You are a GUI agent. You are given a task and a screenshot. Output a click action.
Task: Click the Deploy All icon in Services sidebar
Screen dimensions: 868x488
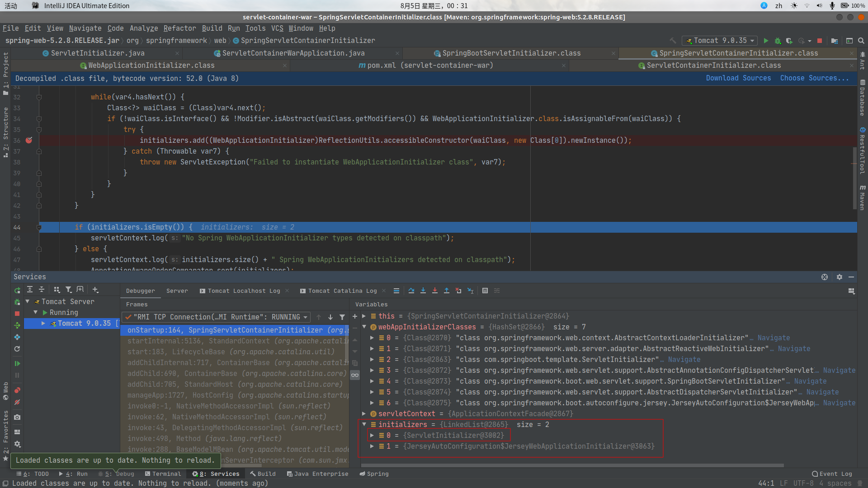tap(17, 325)
